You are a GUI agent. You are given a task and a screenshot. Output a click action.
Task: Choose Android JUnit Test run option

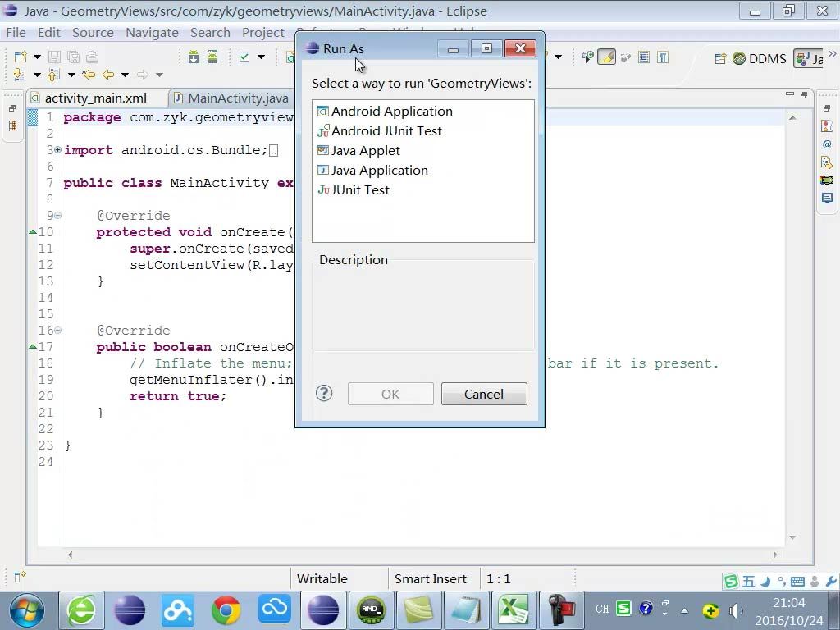(x=380, y=130)
